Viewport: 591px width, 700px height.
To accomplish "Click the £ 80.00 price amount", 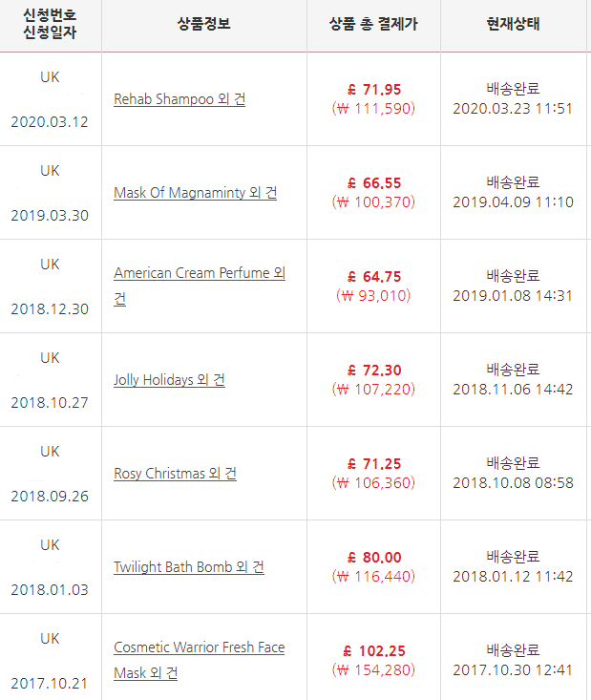I will (x=374, y=558).
